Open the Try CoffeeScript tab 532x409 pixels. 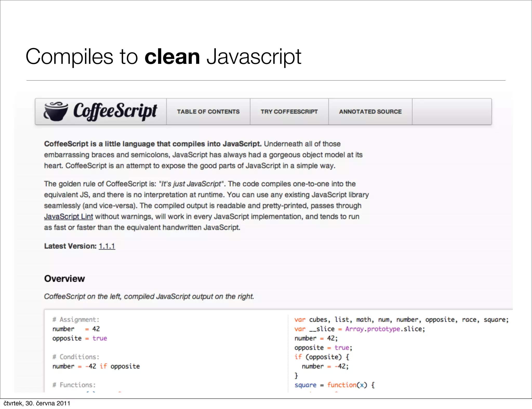tap(289, 112)
